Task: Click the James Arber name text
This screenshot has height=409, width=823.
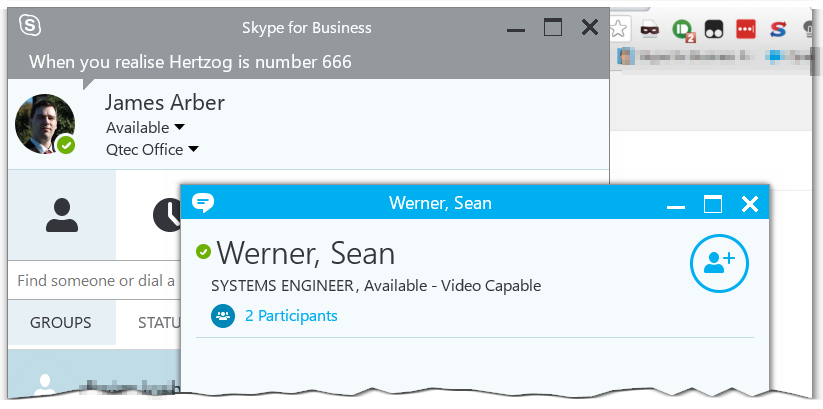Action: coord(165,102)
